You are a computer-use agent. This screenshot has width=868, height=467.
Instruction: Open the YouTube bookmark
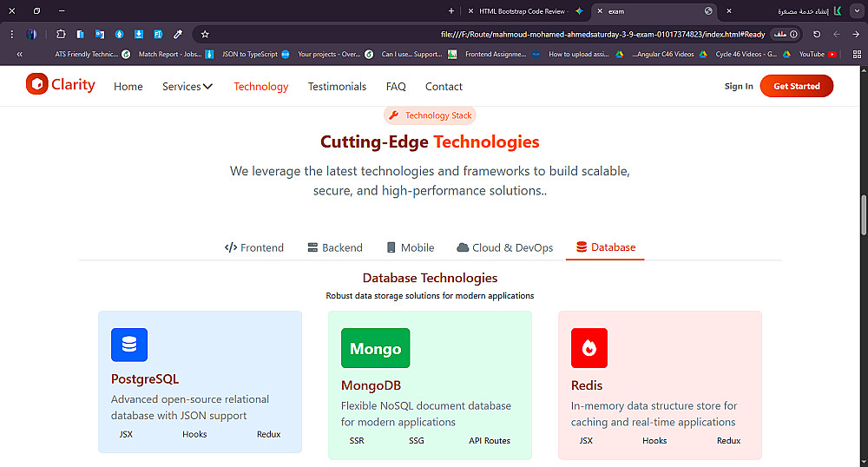coord(818,54)
